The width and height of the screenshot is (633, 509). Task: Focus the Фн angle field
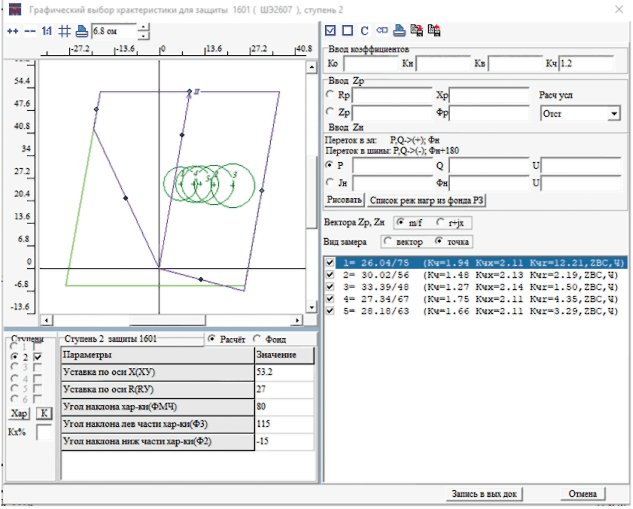click(x=489, y=183)
